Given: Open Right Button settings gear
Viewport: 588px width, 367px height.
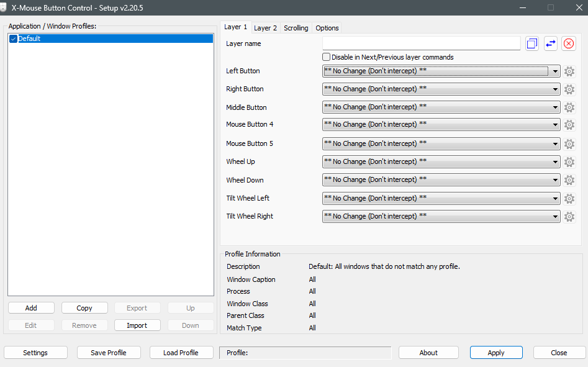Looking at the screenshot, I should 569,89.
